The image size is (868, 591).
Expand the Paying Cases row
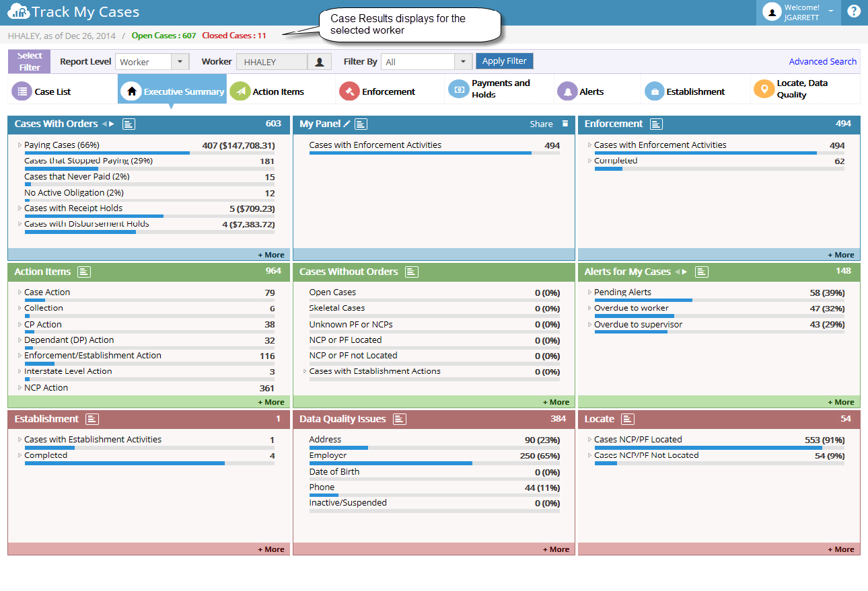pyautogui.click(x=20, y=145)
